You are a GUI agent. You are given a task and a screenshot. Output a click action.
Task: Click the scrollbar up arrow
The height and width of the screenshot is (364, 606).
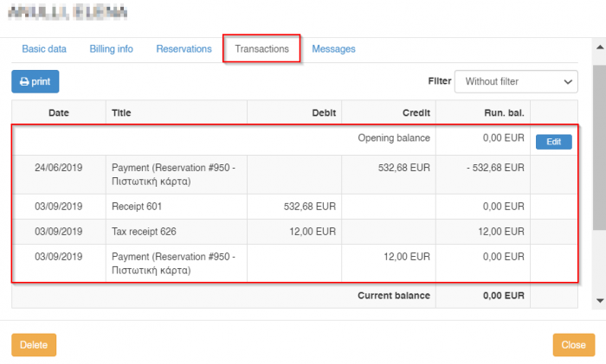[599, 49]
